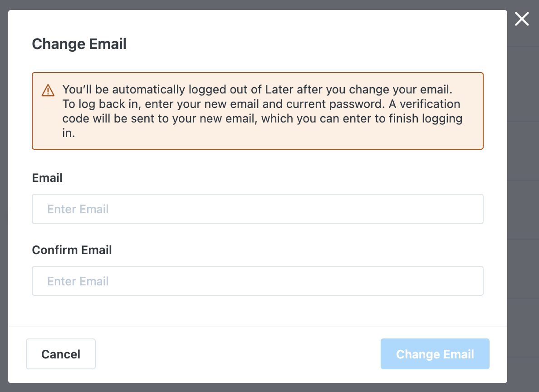Click the orange warning message banner
The image size is (539, 392).
pyautogui.click(x=257, y=110)
